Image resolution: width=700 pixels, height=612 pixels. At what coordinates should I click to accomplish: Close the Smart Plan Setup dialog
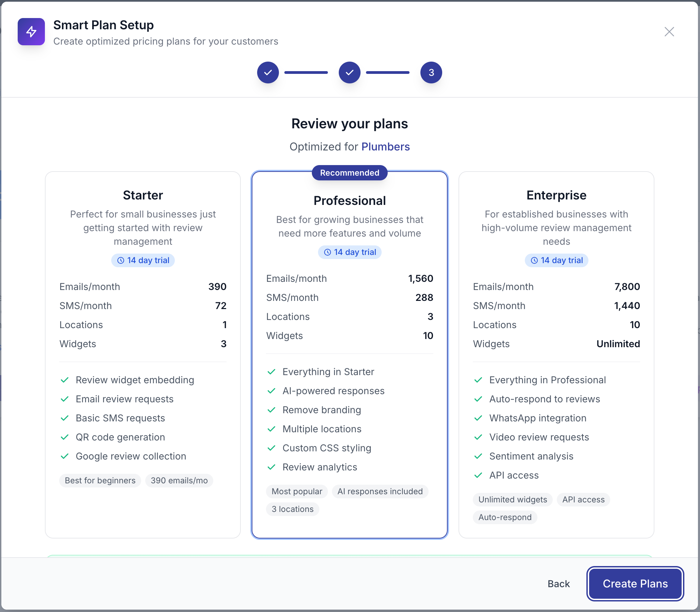coord(669,32)
